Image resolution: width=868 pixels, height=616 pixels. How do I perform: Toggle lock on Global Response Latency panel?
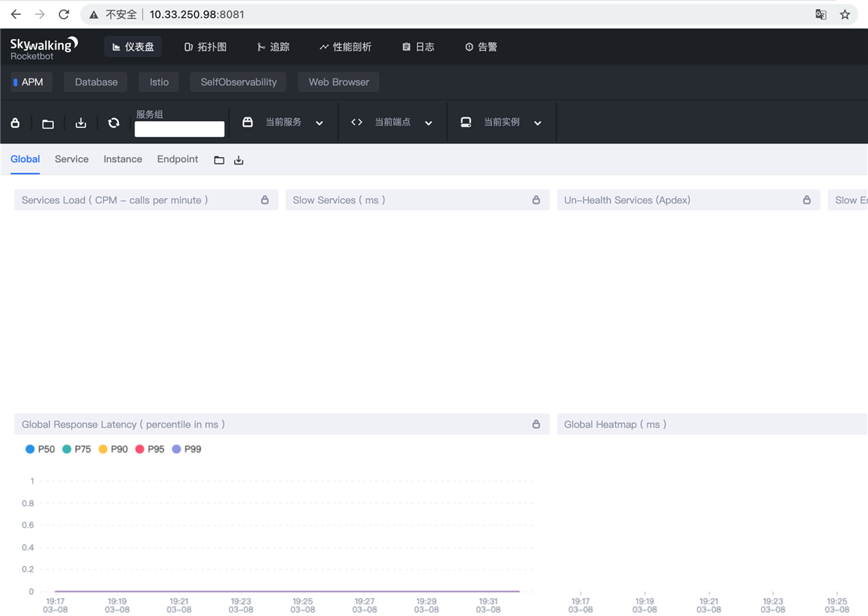536,425
